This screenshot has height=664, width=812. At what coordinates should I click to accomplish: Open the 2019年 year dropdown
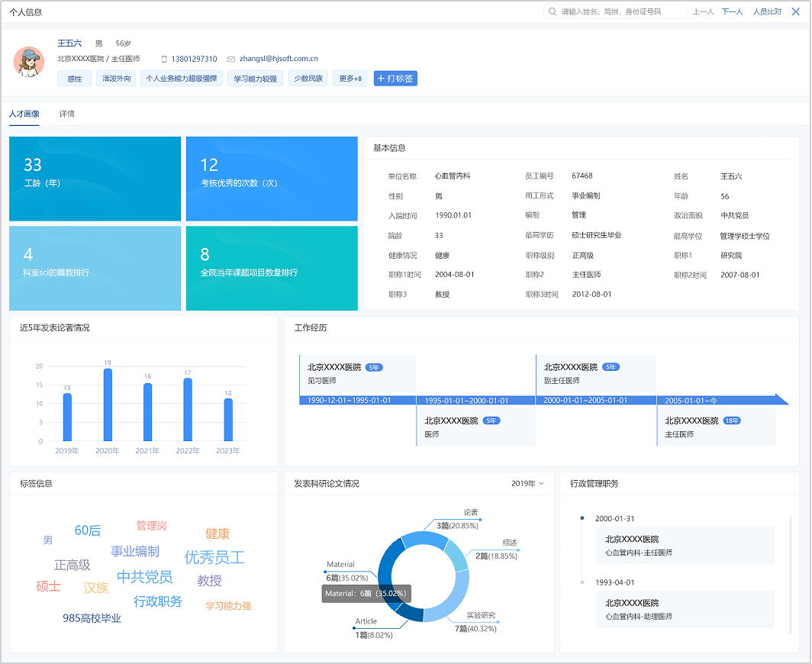(527, 483)
